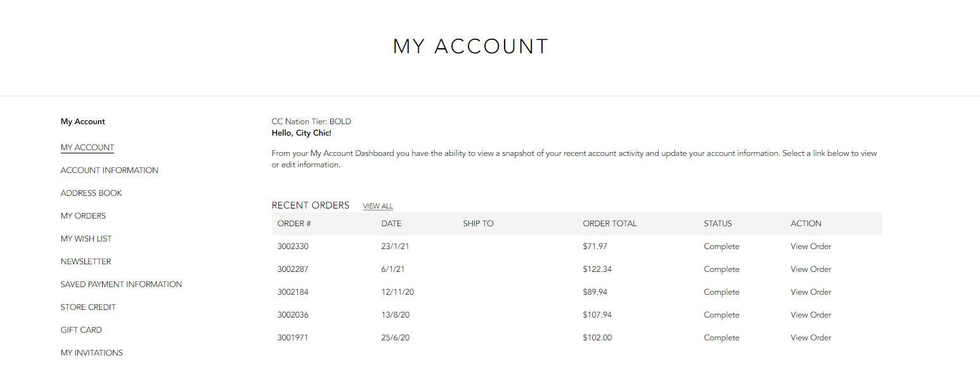View the order dated 13/8/20
Image resolution: width=980 pixels, height=379 pixels.
(811, 314)
